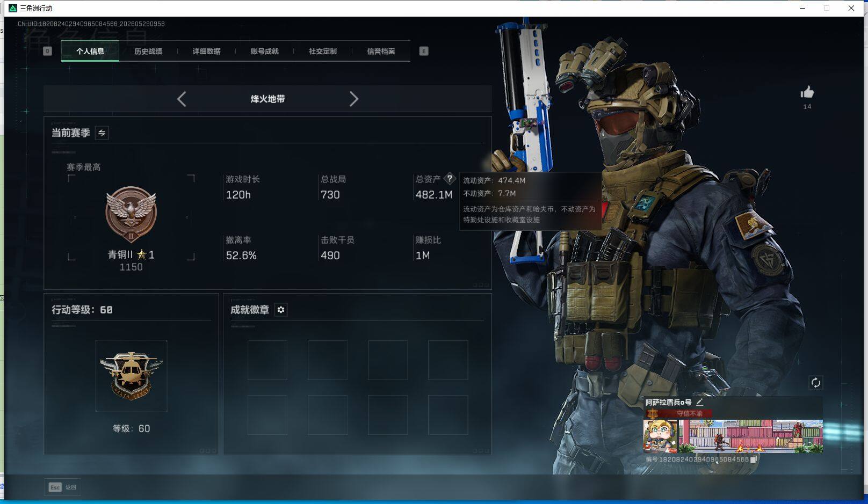Go to previous game mode with left arrow
Image resolution: width=868 pixels, height=504 pixels.
tap(182, 99)
